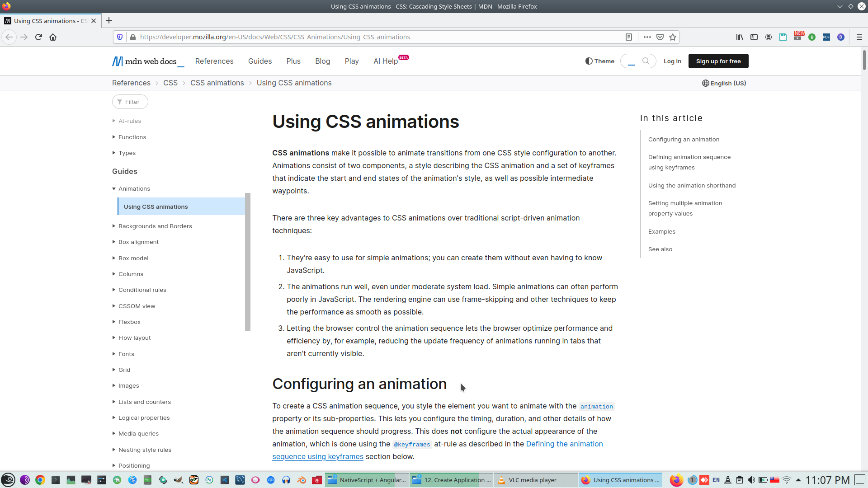868x488 pixels.
Task: Show sidebars using toolbar icon
Action: (754, 37)
